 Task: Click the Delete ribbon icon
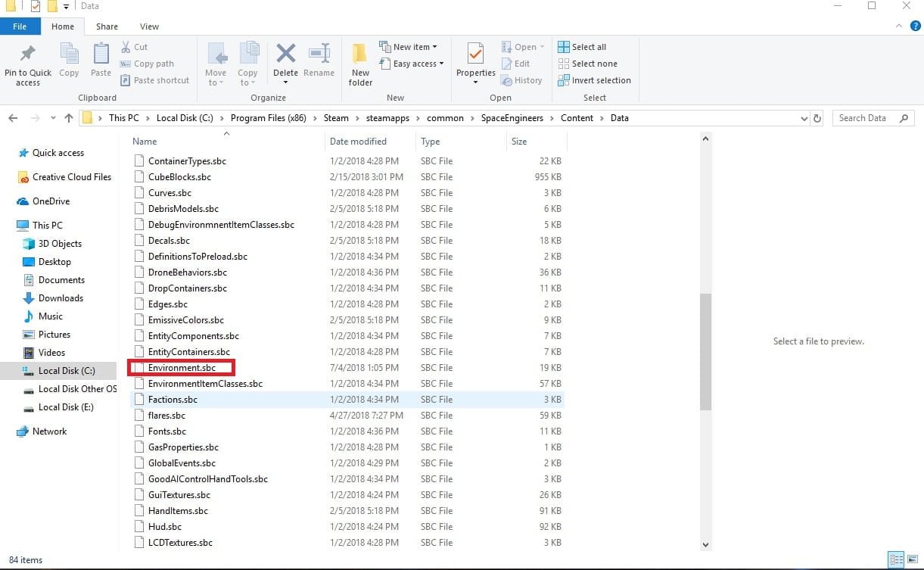[x=285, y=55]
